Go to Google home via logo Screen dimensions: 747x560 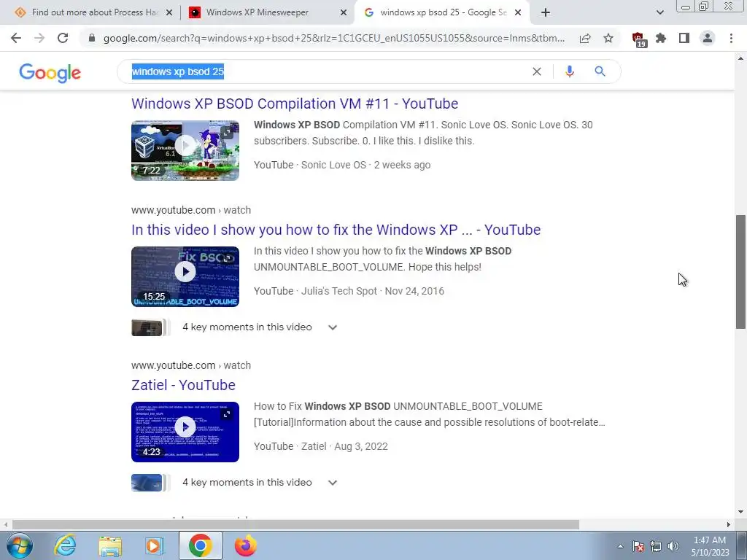(x=50, y=72)
